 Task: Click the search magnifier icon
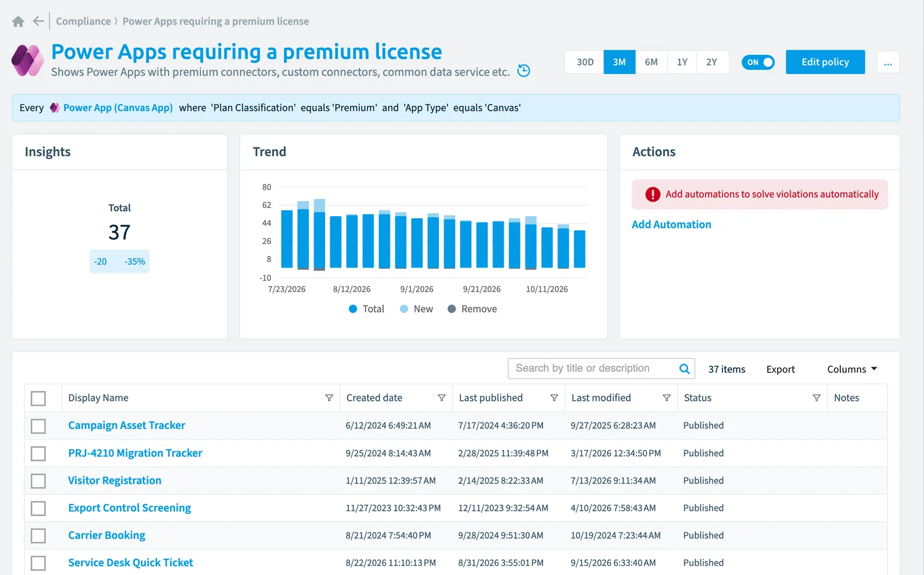point(684,369)
